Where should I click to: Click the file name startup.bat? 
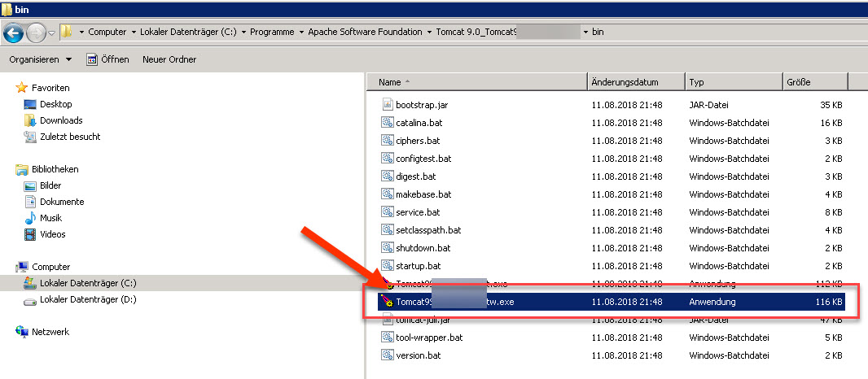coord(418,266)
